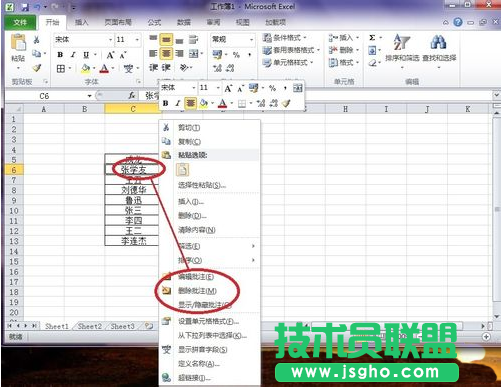
Task: Click the Wrap Text icon in ribbon
Action: click(x=193, y=40)
